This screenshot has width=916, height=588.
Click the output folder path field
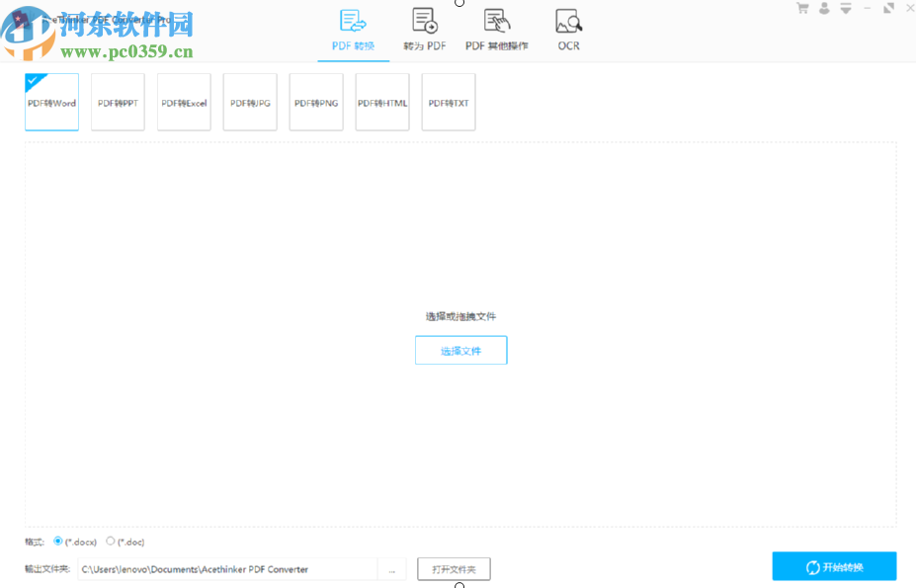point(228,569)
